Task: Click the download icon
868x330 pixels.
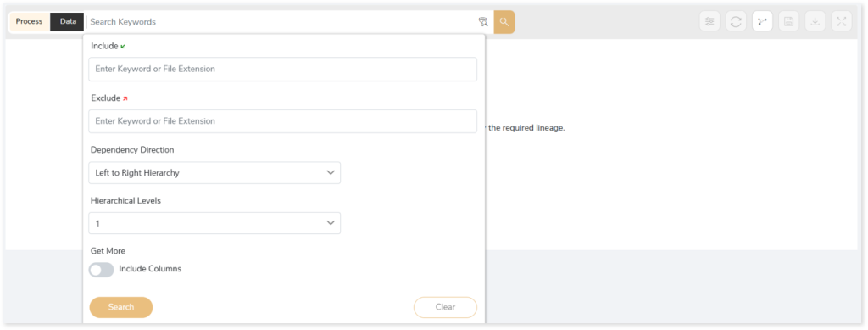Action: 815,21
